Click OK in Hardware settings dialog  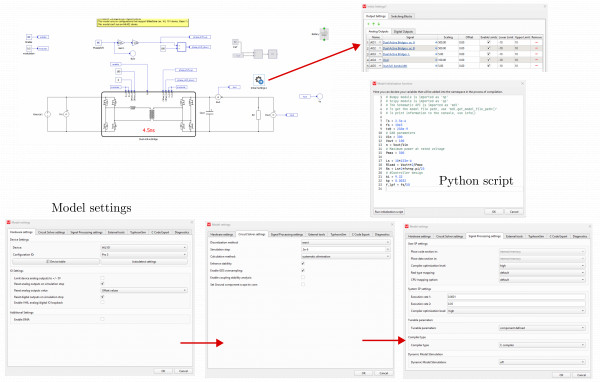click(x=163, y=371)
